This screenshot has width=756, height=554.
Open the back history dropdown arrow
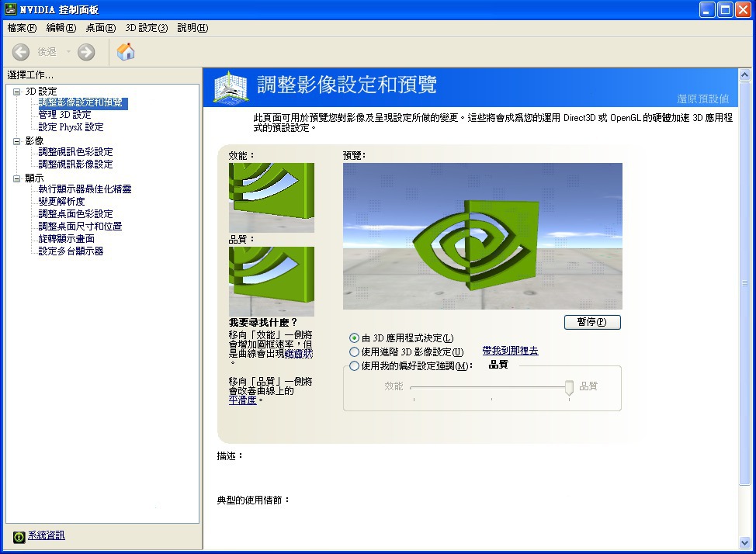[68, 51]
